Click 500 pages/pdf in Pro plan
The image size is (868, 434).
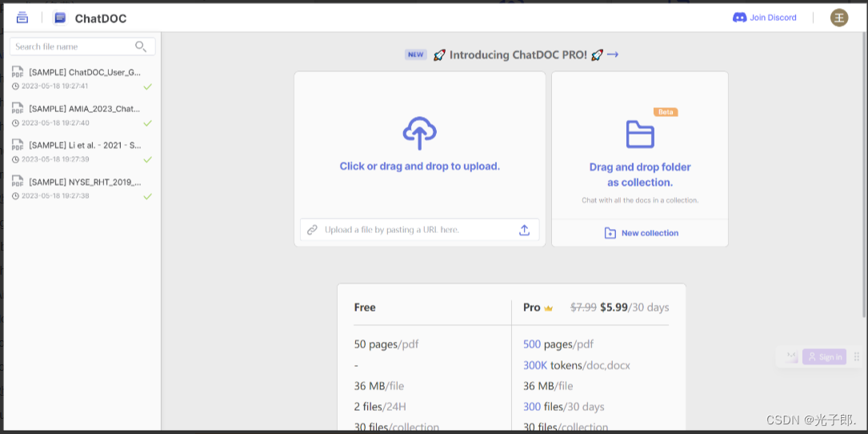(558, 344)
